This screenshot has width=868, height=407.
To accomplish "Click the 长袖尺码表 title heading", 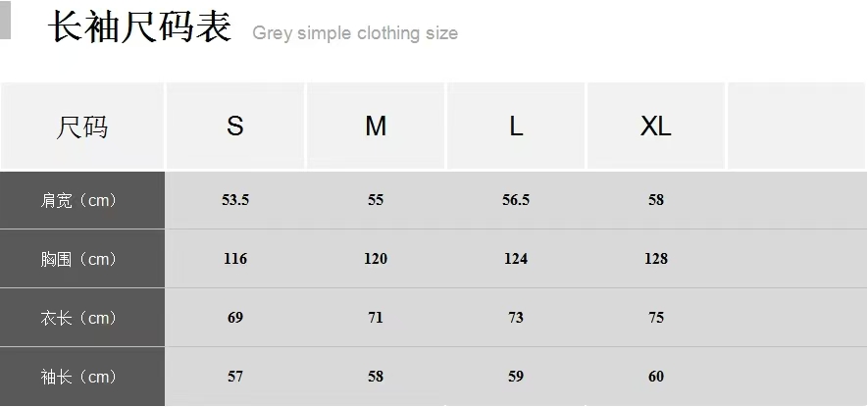I will pos(140,28).
